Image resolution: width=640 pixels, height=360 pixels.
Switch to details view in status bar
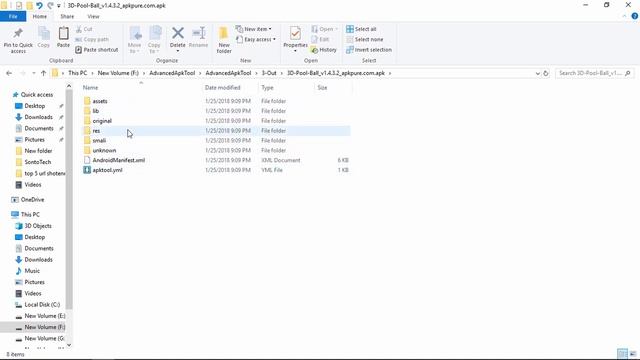622,354
